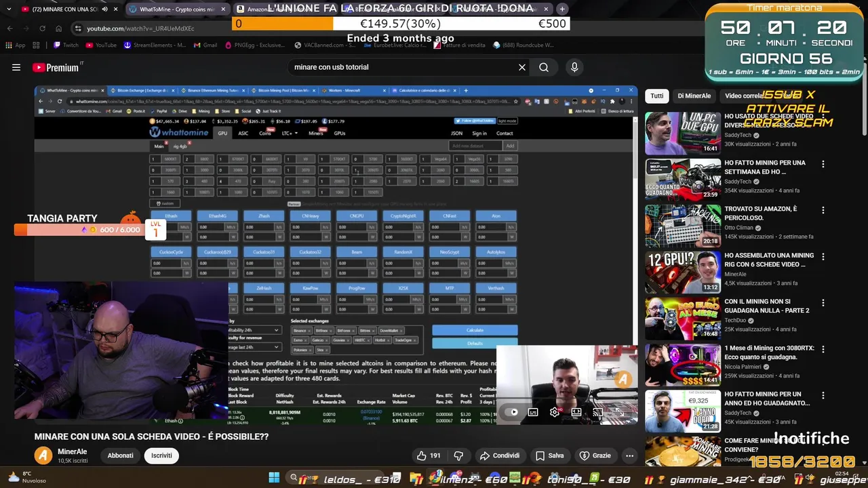The width and height of the screenshot is (868, 488).
Task: Open the YouTube bookmark shortcut
Action: [101, 45]
